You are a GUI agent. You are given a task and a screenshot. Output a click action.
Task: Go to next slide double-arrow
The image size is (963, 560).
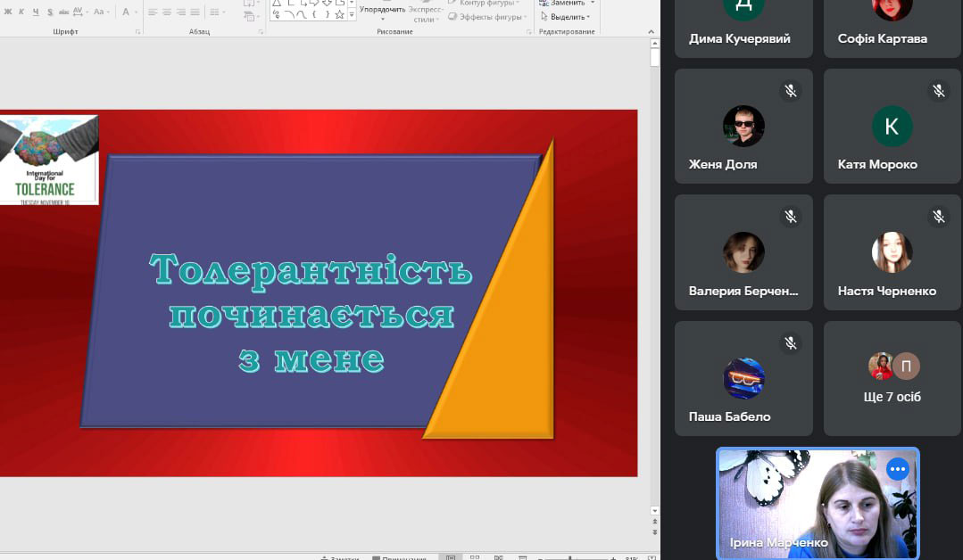(655, 531)
